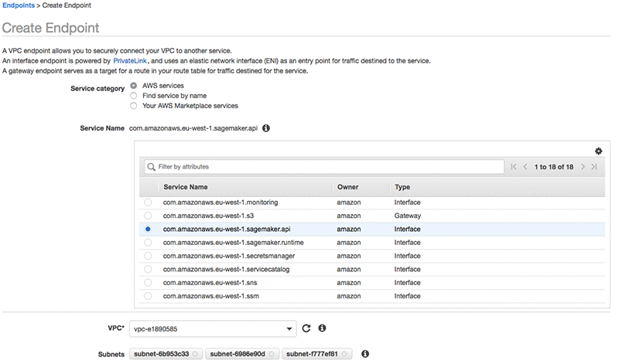Viewport: 619px width, 364px height.
Task: Go to the next page of services
Action: click(583, 166)
